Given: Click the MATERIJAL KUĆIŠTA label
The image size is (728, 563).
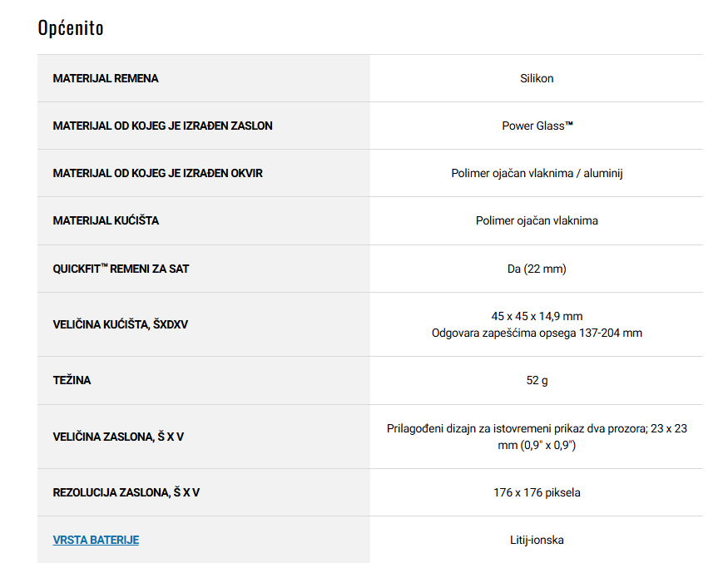Looking at the screenshot, I should point(106,220).
